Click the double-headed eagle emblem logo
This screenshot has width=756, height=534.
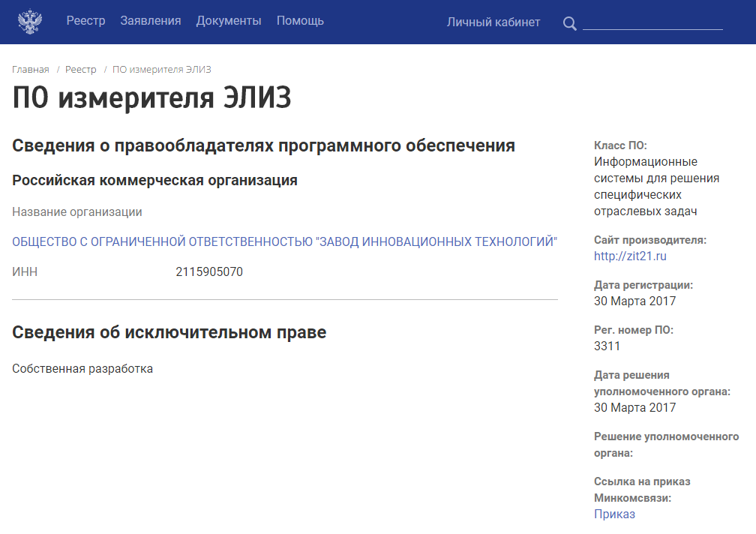tap(30, 22)
